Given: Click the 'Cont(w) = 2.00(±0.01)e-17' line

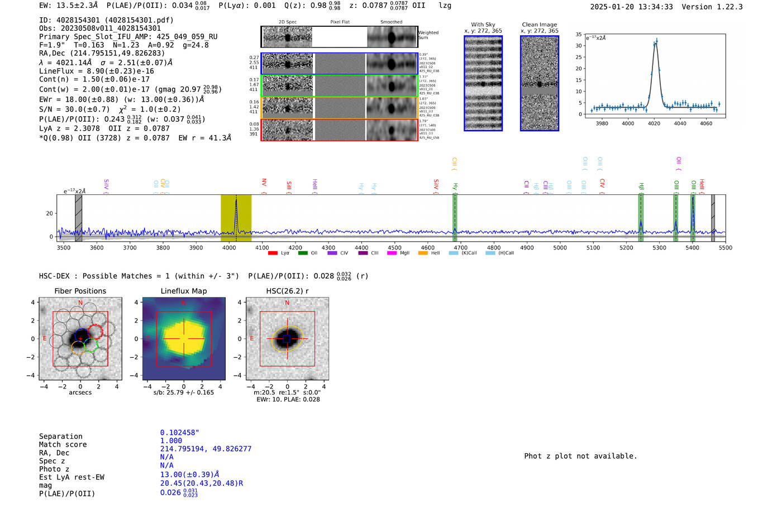Looking at the screenshot, I should pyautogui.click(x=131, y=89).
